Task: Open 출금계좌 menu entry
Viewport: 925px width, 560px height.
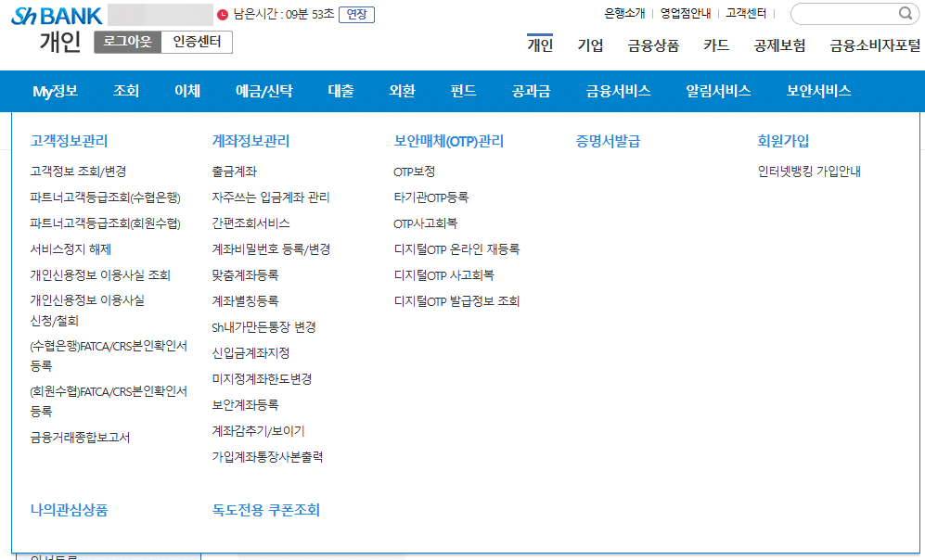Action: pos(234,172)
